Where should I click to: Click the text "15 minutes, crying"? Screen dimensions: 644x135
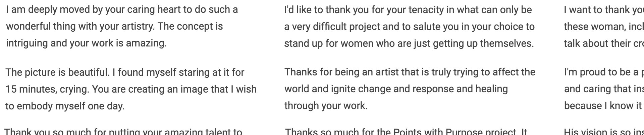(x=47, y=89)
